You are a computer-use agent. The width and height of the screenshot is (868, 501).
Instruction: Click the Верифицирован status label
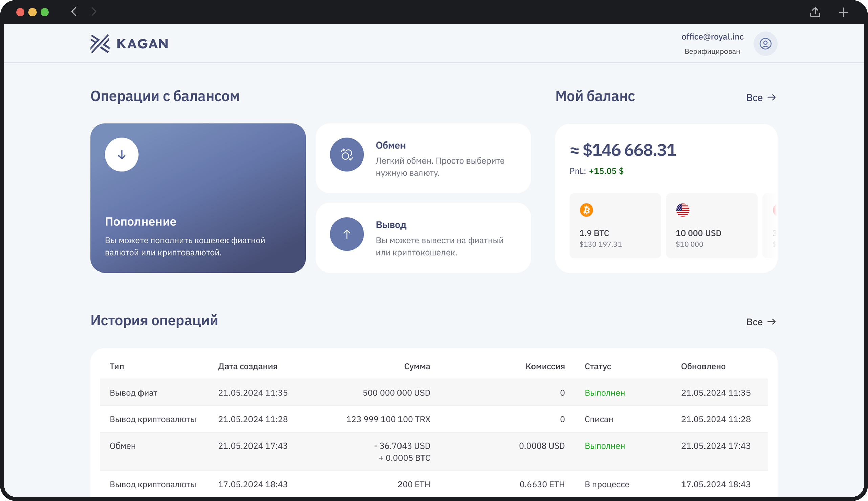coord(712,51)
